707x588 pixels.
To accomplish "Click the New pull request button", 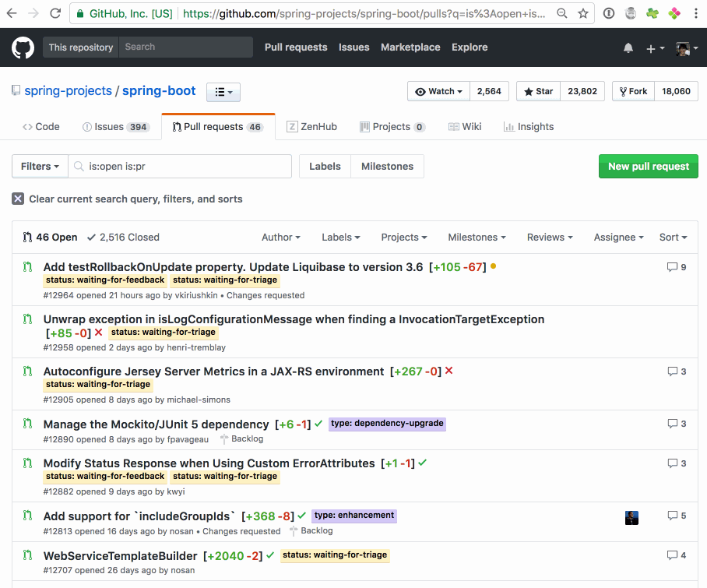I will (x=649, y=167).
